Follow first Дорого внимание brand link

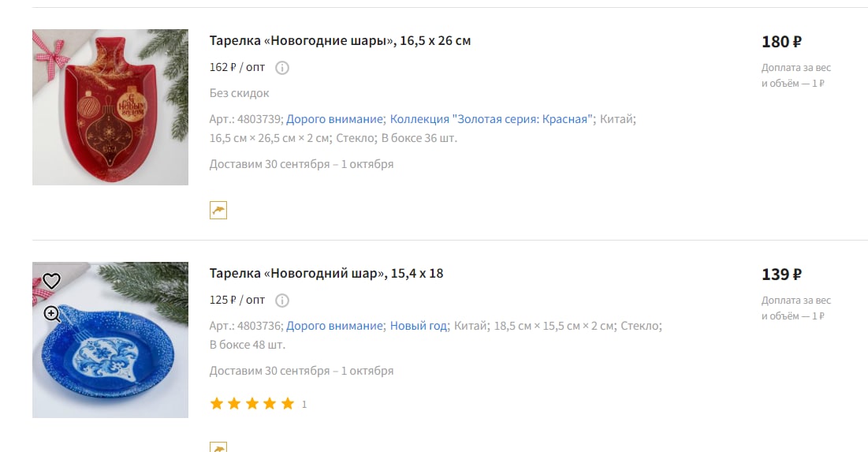[x=334, y=119]
